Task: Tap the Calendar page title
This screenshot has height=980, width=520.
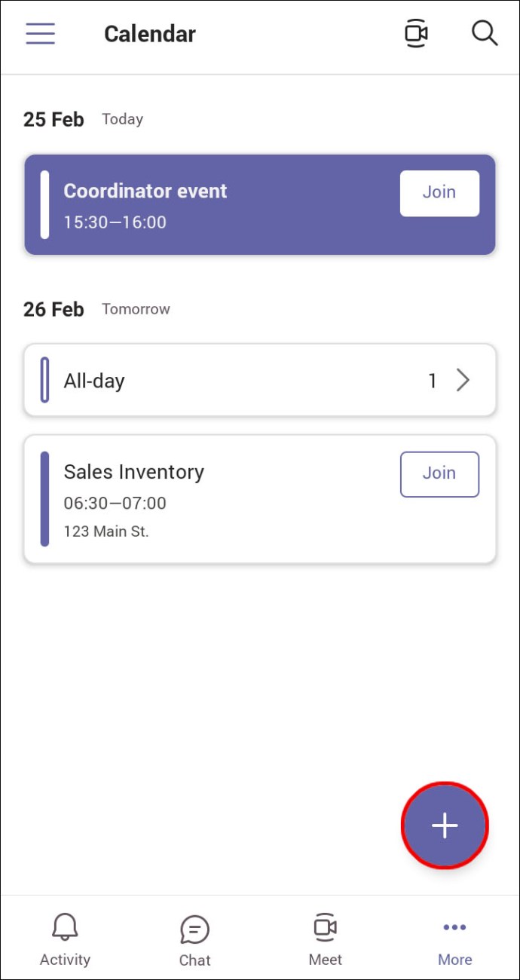Action: [x=149, y=34]
